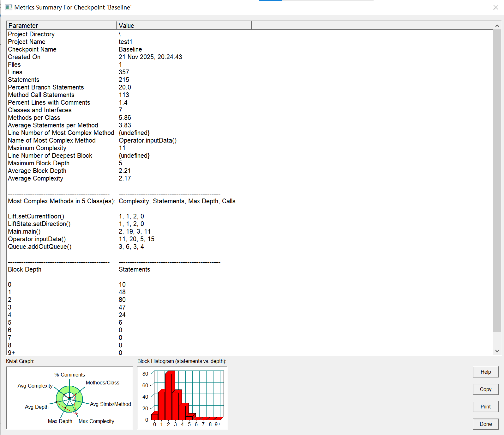Screen dimensions: 504x435
Task: Click statement count 24 for block depth 4
Action: pos(122,315)
